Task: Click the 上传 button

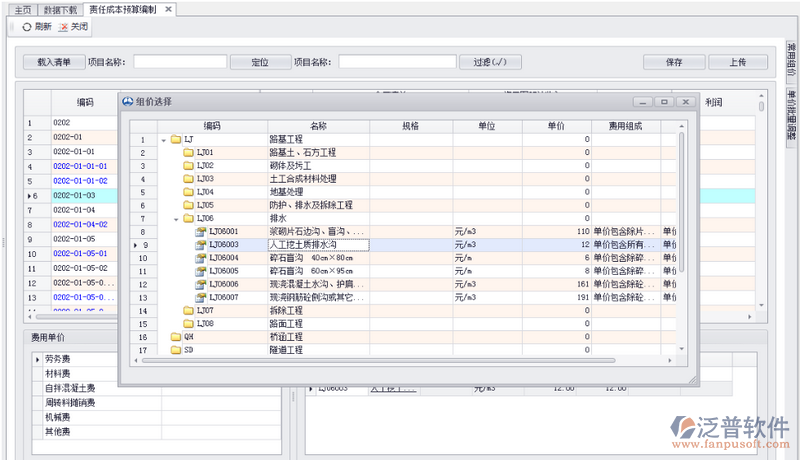Action: 737,62
